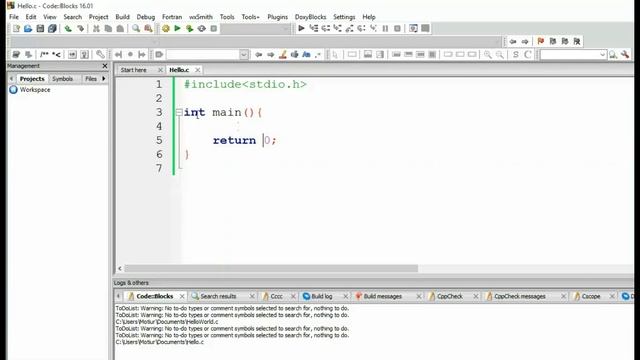Collapse the main() fold marker
Image resolution: width=640 pixels, height=360 pixels.
click(179, 112)
